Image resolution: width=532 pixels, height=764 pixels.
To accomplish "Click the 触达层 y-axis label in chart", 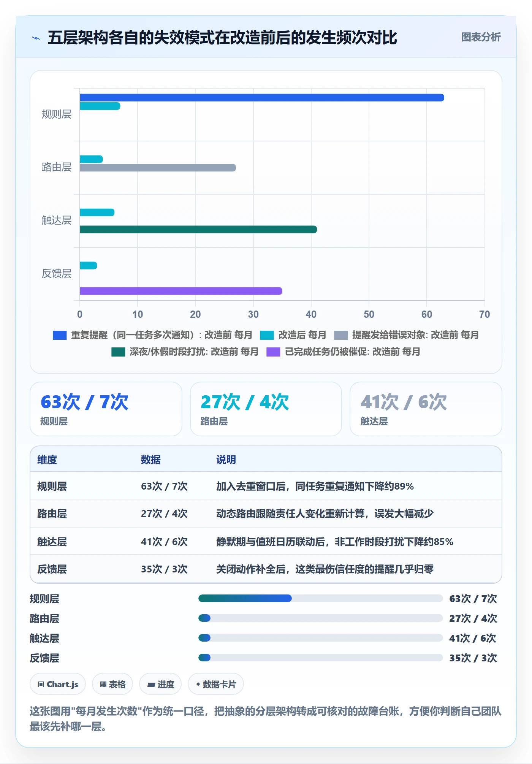I will [x=57, y=220].
